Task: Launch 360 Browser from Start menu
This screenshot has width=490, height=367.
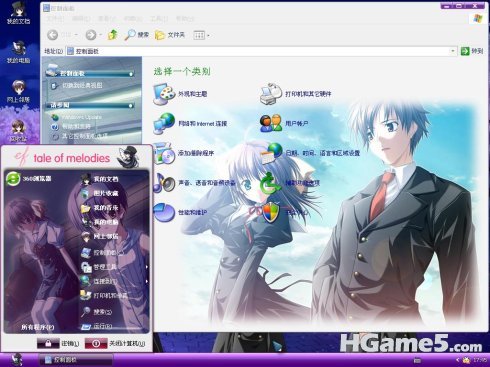Action: pos(29,179)
